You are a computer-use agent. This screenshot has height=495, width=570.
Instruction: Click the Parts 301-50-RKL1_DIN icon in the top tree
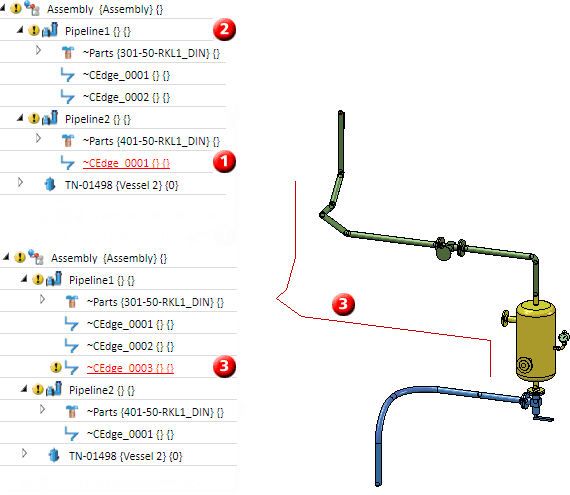[x=68, y=53]
